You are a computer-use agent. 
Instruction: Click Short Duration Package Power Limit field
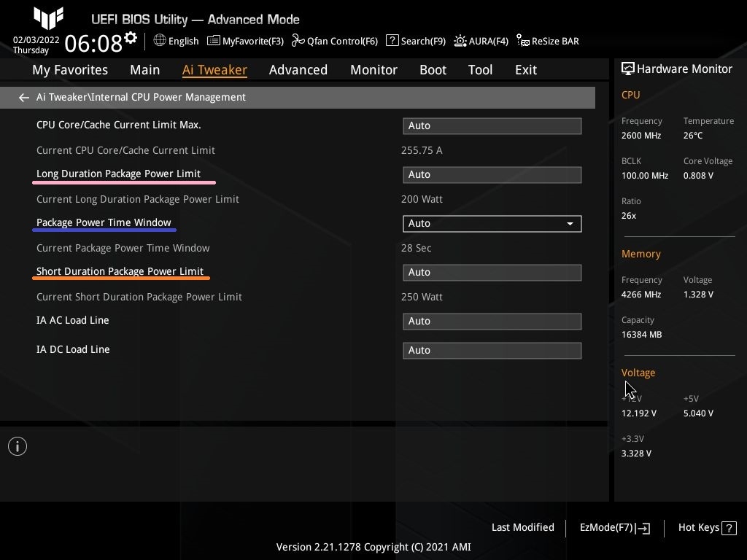[492, 273]
